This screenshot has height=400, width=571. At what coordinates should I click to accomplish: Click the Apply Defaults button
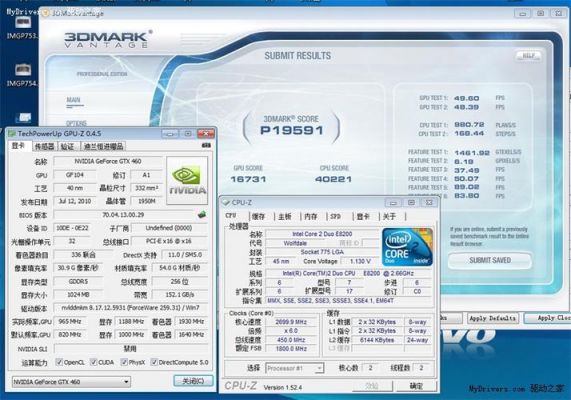pos(493,318)
